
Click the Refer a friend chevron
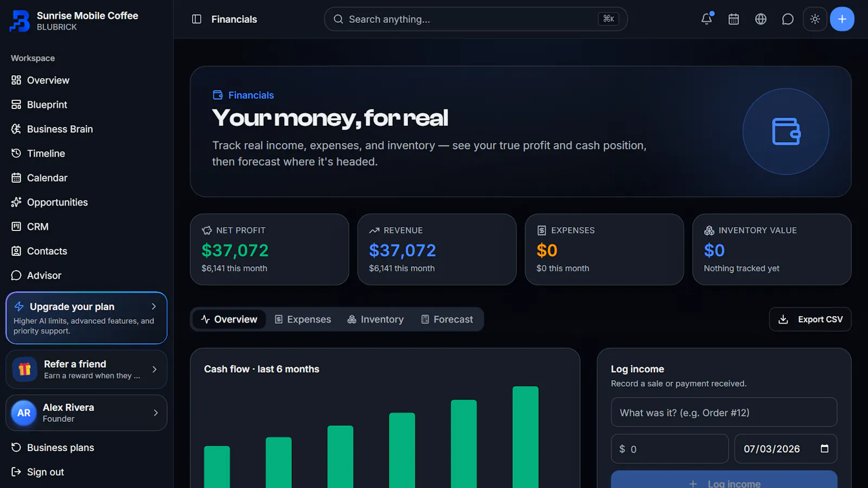(x=155, y=369)
